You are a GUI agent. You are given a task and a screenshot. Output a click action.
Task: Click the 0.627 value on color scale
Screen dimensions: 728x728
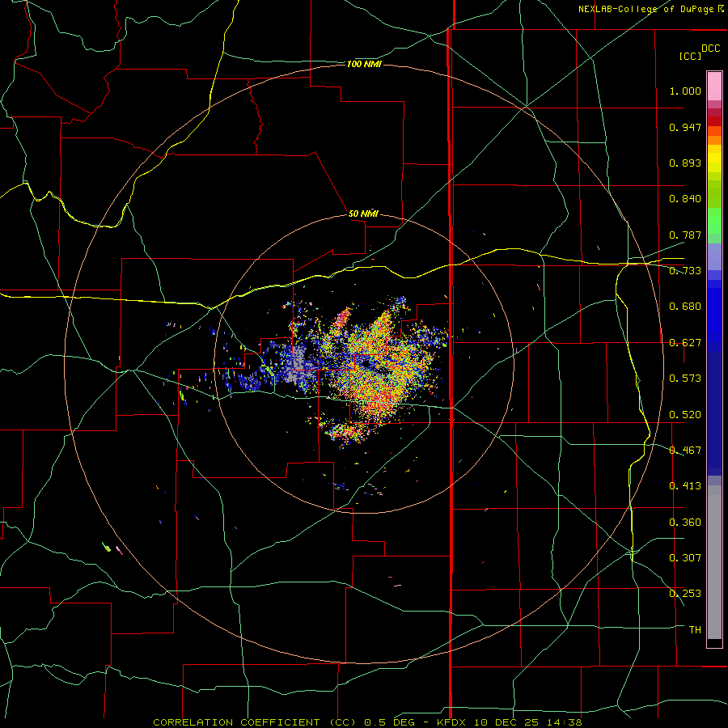(x=685, y=343)
